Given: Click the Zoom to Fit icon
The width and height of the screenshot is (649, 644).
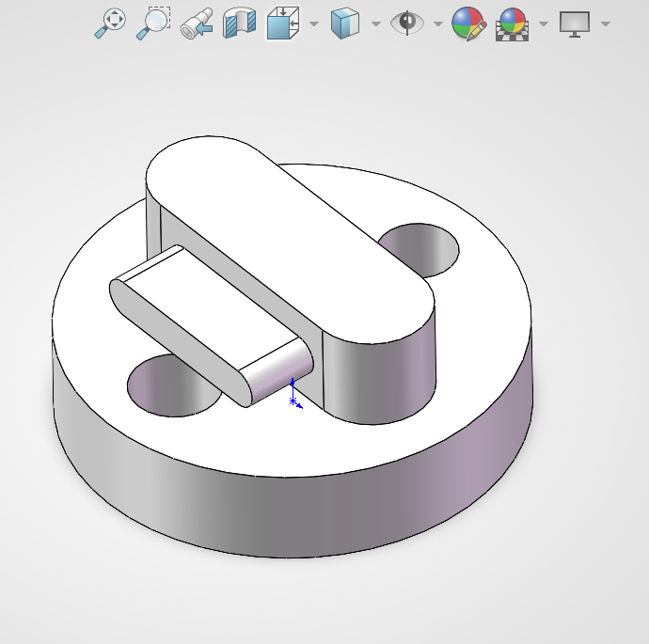Looking at the screenshot, I should point(110,24).
